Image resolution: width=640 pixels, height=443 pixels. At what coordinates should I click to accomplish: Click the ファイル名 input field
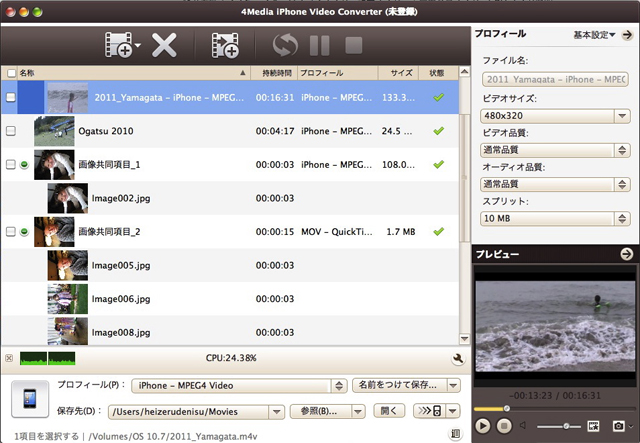click(555, 79)
